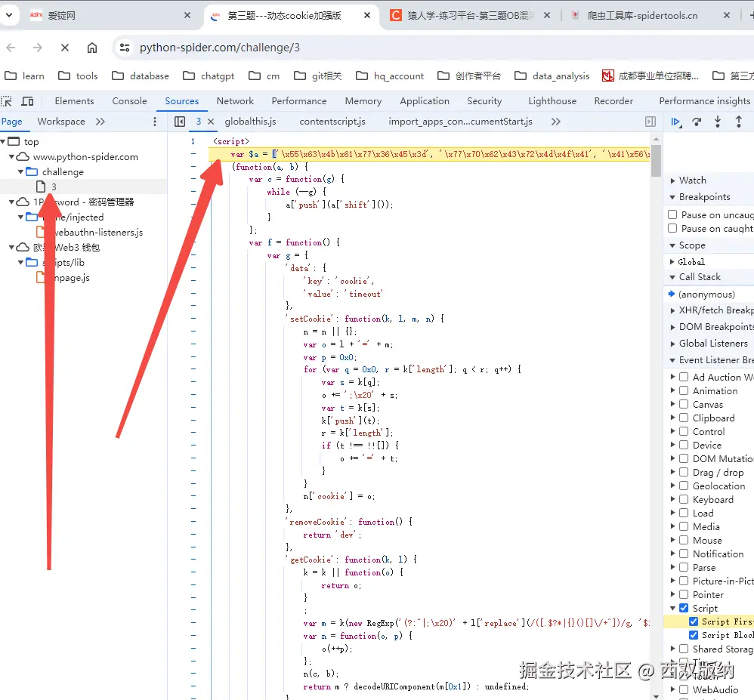This screenshot has width=754, height=700.
Task: Check the Clipboard event listener checkbox
Action: click(x=683, y=418)
